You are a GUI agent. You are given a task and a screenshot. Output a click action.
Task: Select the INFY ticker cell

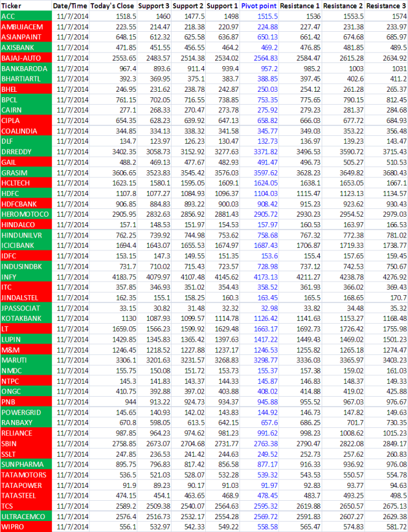pyautogui.click(x=26, y=277)
